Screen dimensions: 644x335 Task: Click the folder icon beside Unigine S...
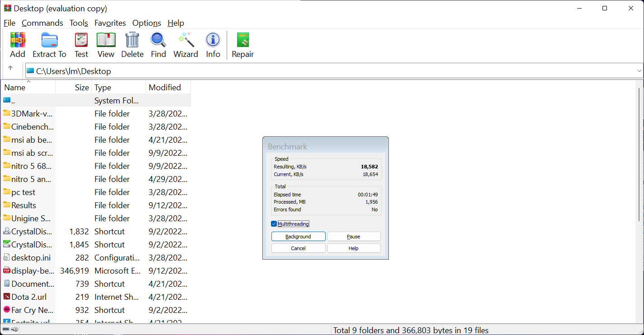(x=7, y=218)
